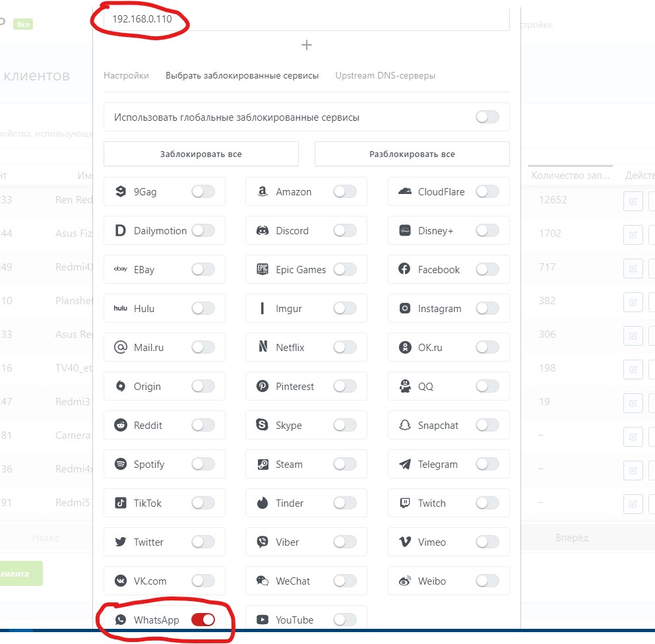This screenshot has height=644, width=655.
Task: Enable blocking for Facebook
Action: pos(487,269)
